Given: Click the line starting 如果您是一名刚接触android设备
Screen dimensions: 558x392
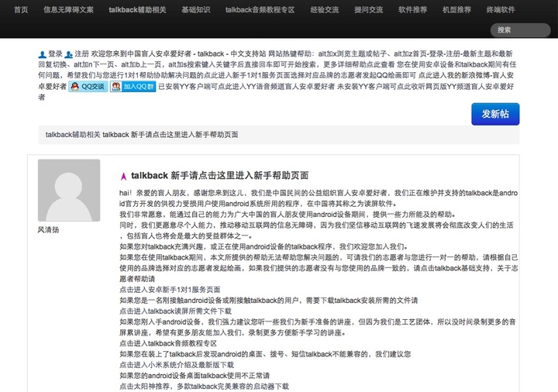Looking at the screenshot, I should 269,301.
